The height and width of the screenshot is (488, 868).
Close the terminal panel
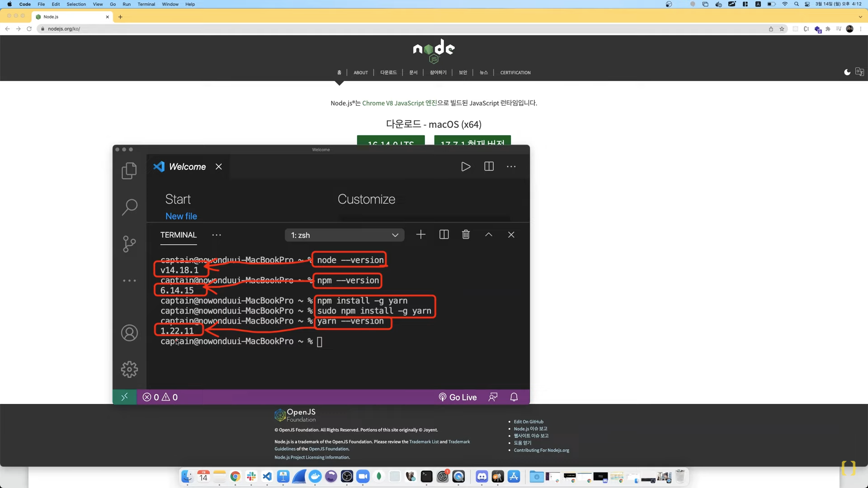pos(511,235)
